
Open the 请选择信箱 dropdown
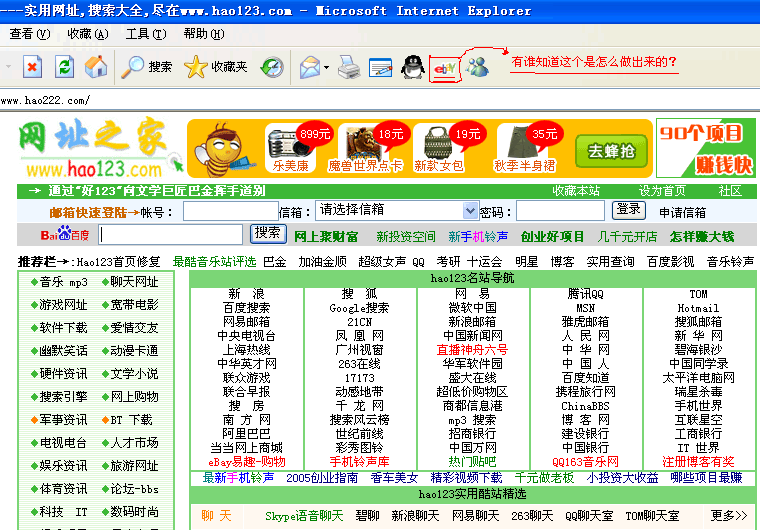(397, 210)
